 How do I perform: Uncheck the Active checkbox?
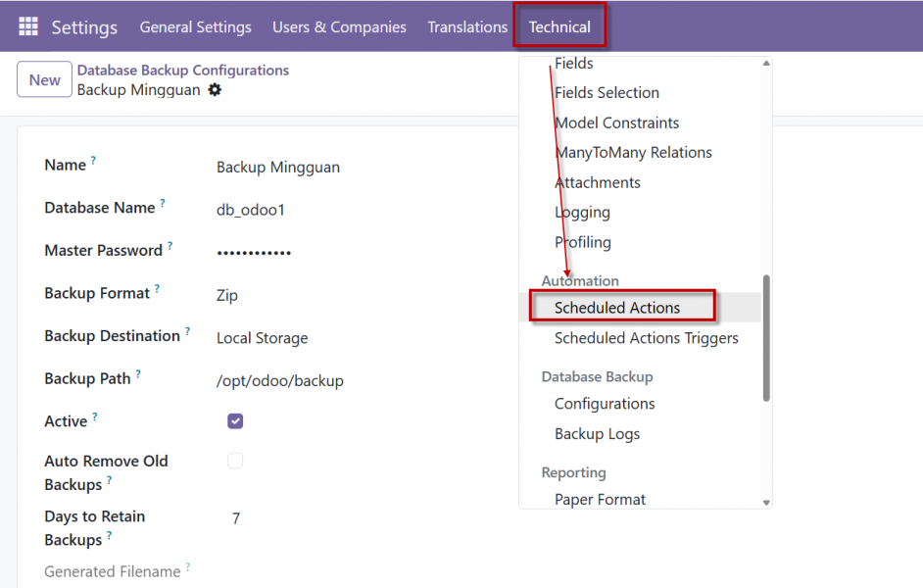tap(235, 421)
